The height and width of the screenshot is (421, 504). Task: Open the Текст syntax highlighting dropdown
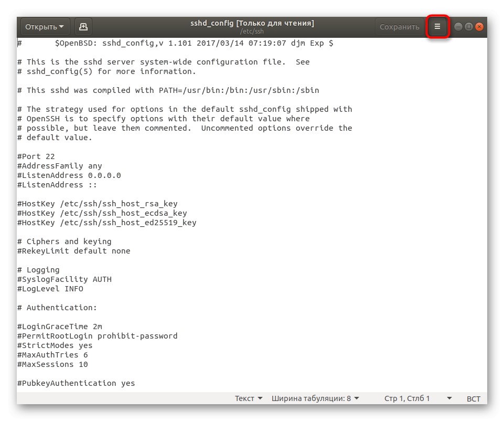pyautogui.click(x=249, y=398)
